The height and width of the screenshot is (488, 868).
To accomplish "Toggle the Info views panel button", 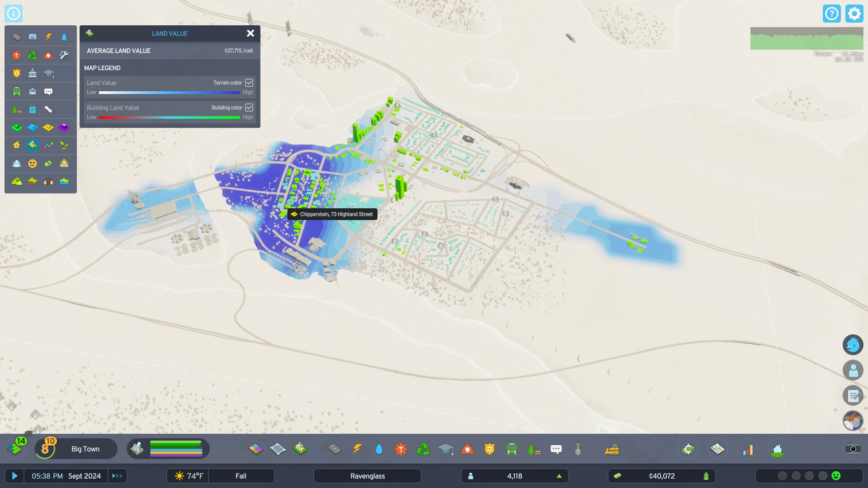I will 14,14.
